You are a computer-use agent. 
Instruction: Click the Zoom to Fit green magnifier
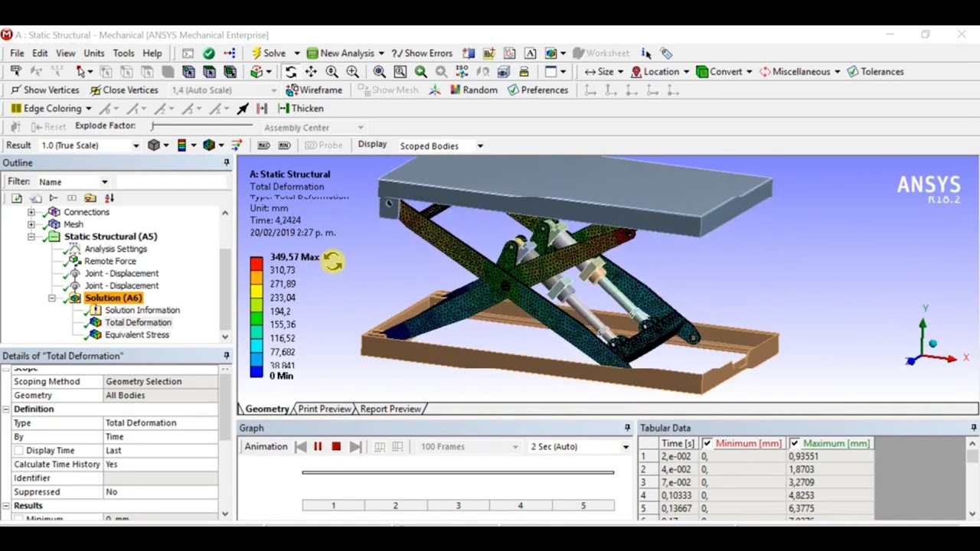tap(420, 71)
